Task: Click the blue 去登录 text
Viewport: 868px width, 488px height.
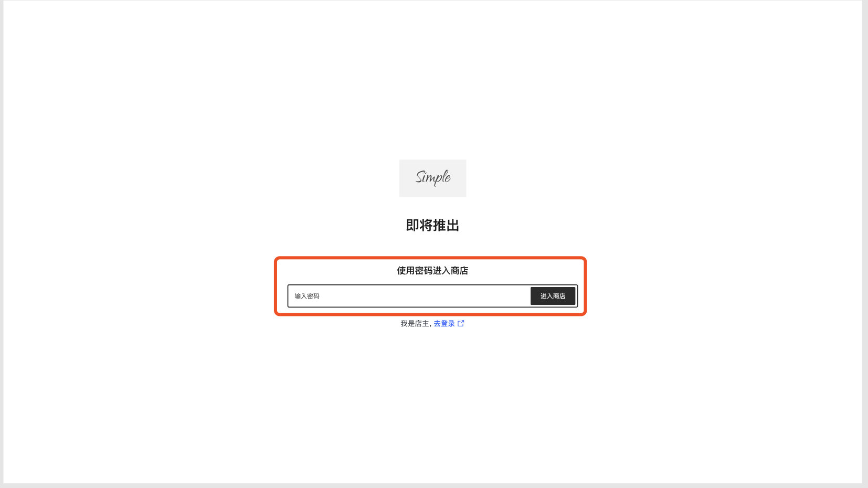Action: coord(444,323)
